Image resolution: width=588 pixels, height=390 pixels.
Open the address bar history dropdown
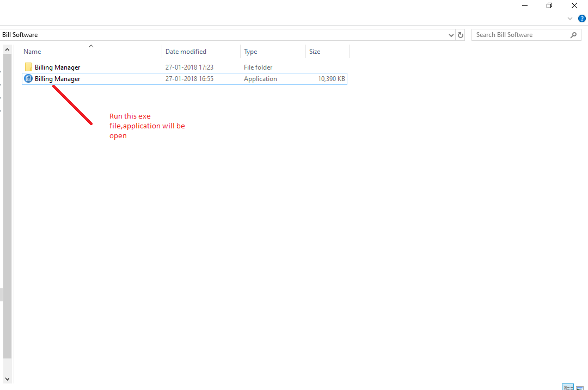click(x=451, y=35)
